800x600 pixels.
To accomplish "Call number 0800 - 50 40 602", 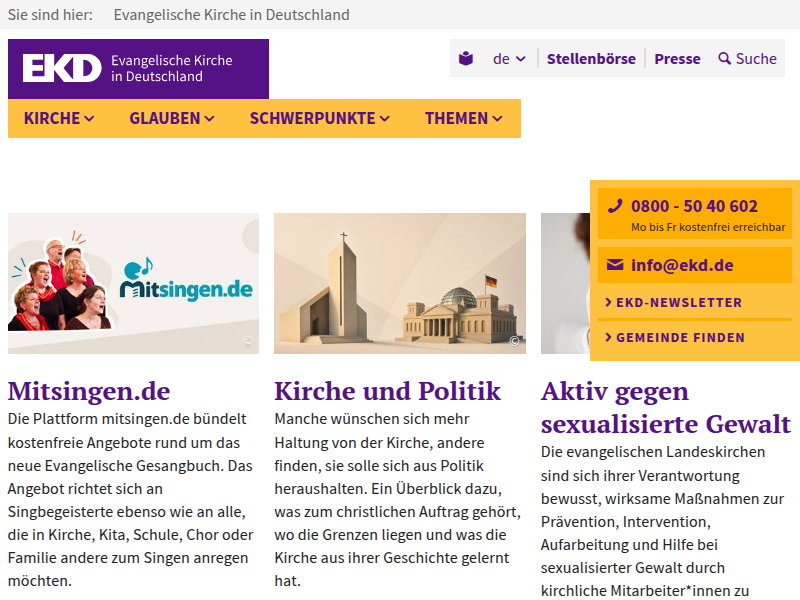I will (694, 206).
